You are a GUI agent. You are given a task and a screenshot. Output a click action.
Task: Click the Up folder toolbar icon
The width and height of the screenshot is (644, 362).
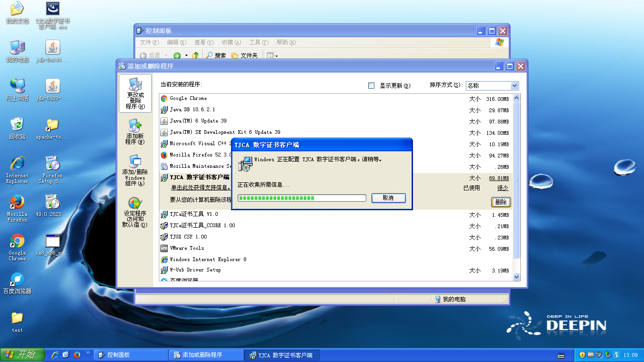(195, 55)
